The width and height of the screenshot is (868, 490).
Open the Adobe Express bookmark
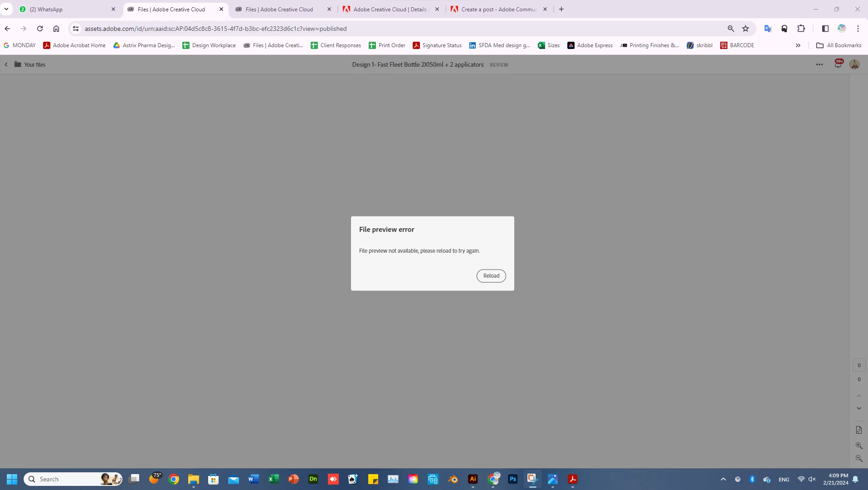tap(590, 45)
